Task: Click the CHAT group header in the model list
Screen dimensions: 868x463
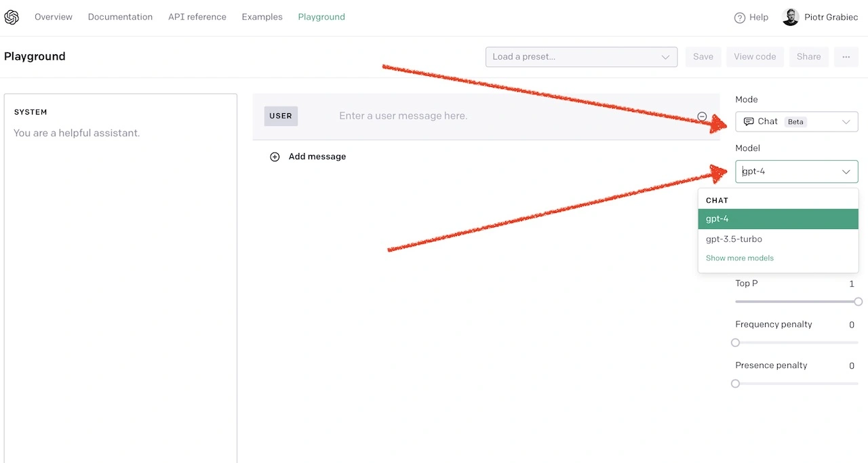Action: [x=717, y=201]
